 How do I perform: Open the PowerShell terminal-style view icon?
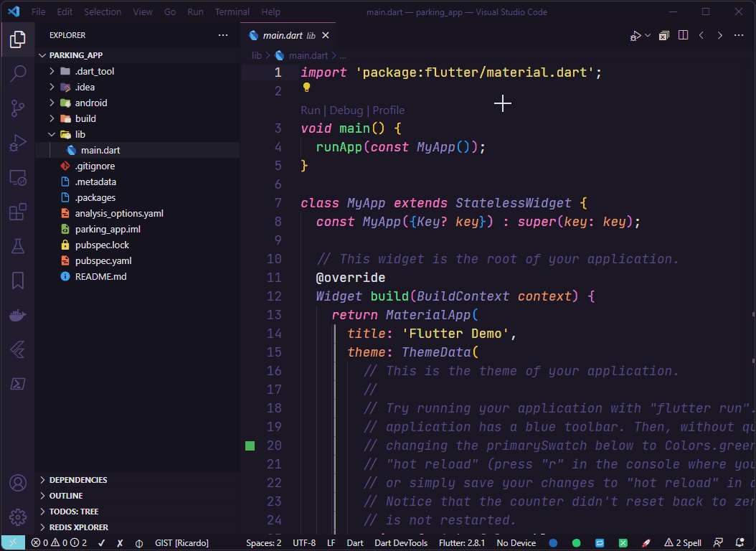coord(17,384)
